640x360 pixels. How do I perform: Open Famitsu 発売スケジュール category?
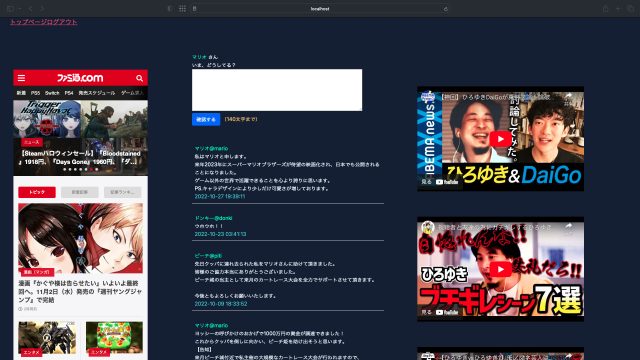[97, 93]
